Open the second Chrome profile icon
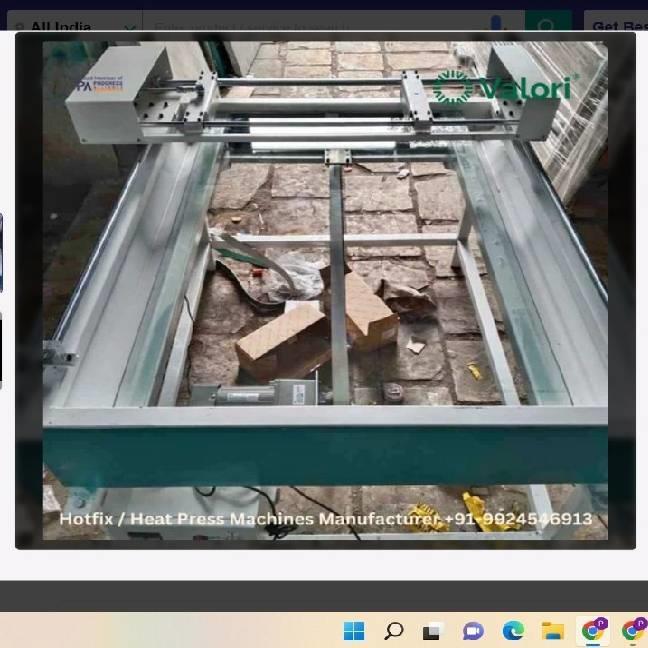Image resolution: width=648 pixels, height=648 pixels. pyautogui.click(x=633, y=630)
